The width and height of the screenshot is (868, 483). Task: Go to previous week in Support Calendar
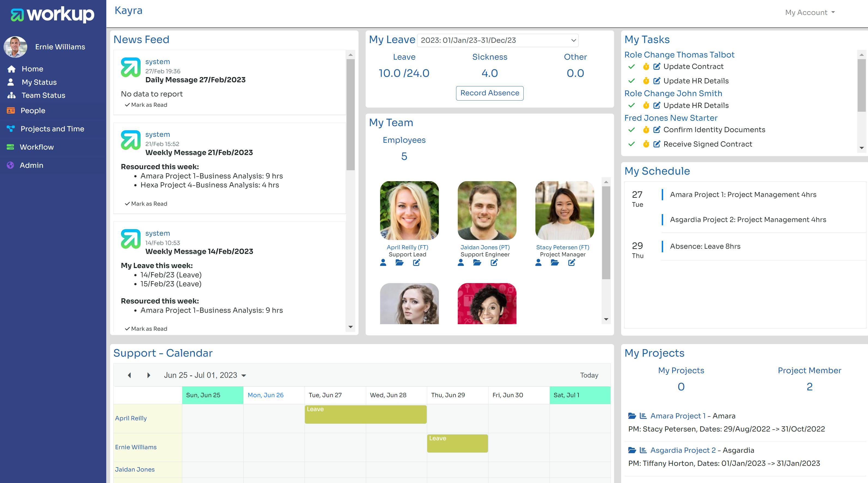[129, 375]
